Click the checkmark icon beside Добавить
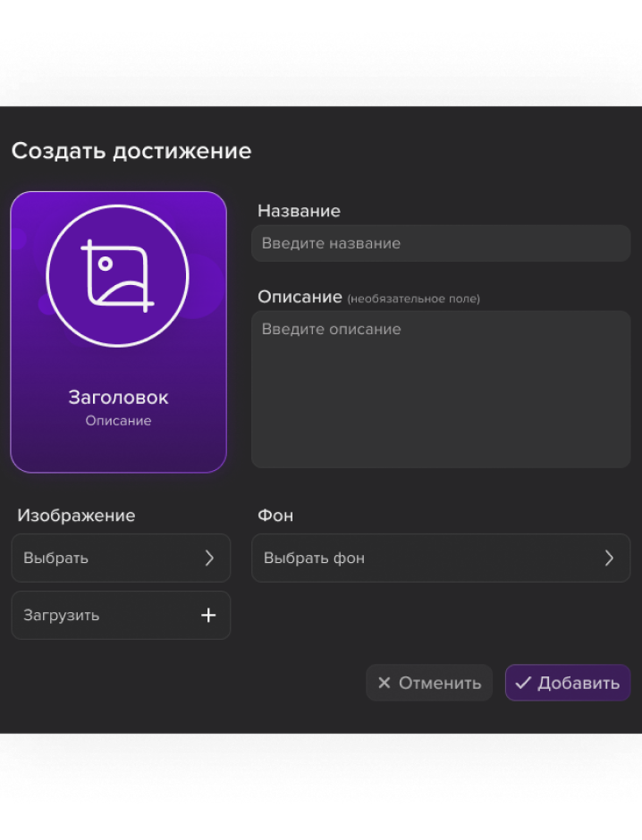 pos(523,684)
